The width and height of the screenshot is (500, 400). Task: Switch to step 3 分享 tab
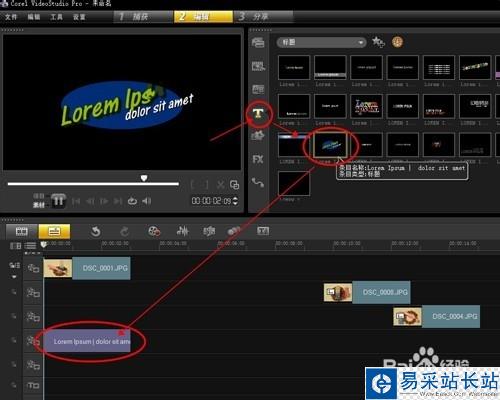(x=263, y=17)
